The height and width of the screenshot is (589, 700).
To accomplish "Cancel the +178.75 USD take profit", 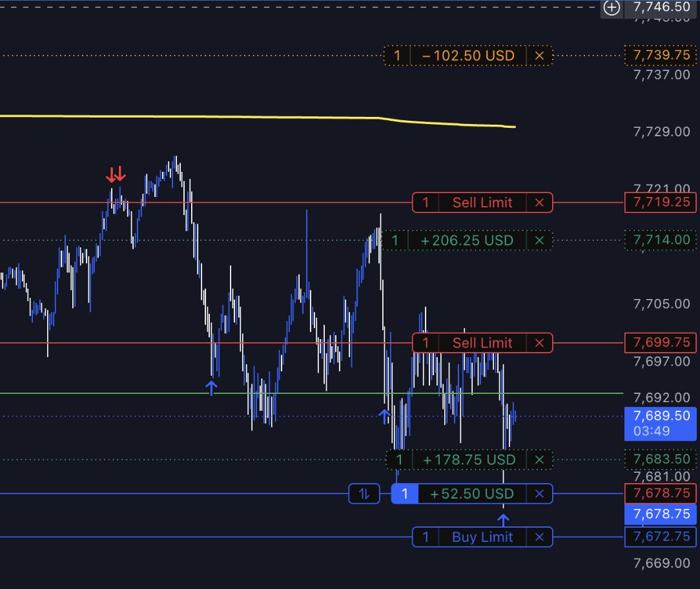I will 539,459.
